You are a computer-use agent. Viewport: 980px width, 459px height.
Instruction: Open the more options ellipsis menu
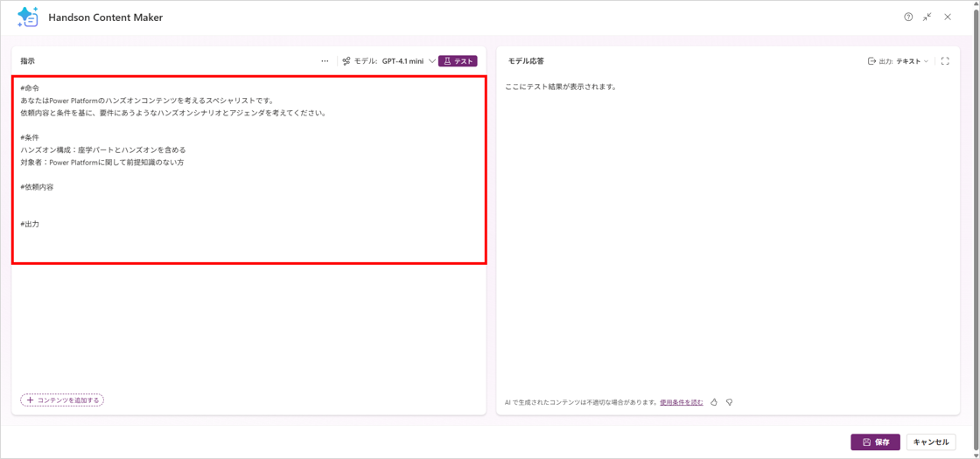pos(325,61)
